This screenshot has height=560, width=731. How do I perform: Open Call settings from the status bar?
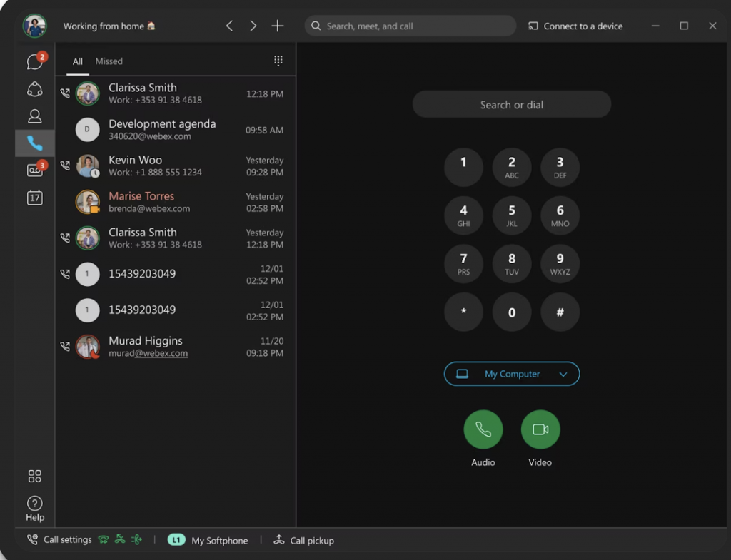click(59, 540)
